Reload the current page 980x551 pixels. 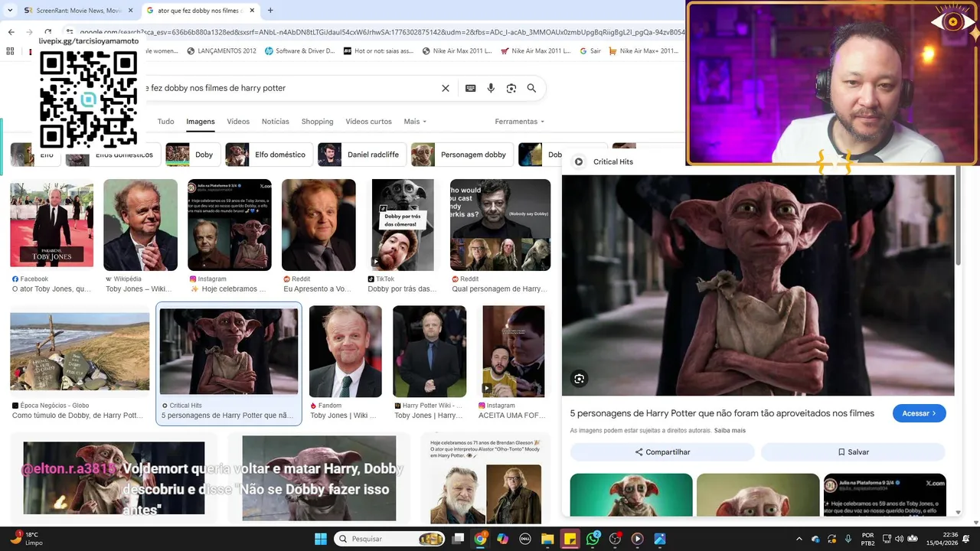(x=47, y=32)
